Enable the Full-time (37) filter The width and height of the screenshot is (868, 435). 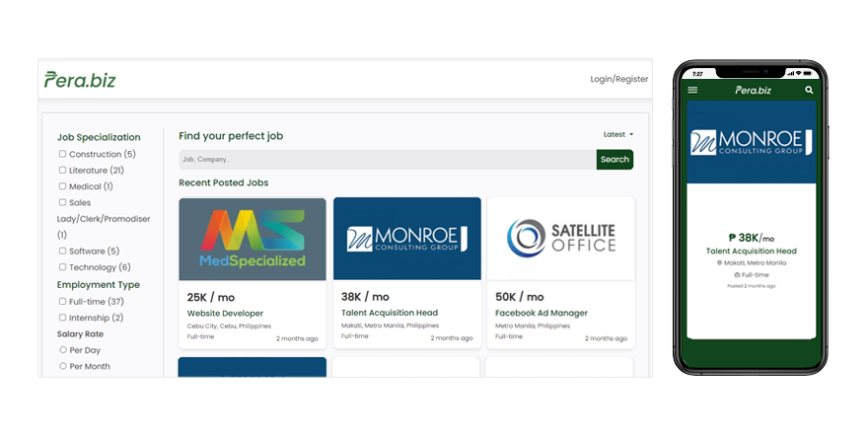point(62,301)
